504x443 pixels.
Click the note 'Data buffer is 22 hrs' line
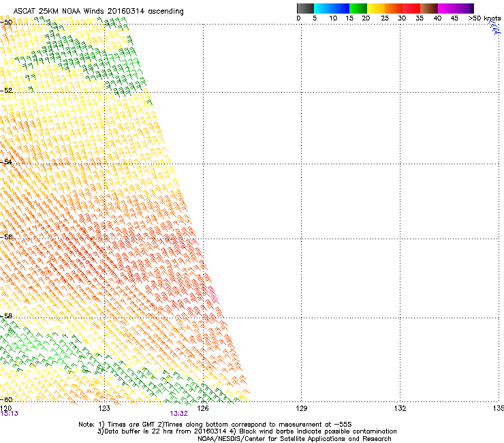tap(247, 431)
